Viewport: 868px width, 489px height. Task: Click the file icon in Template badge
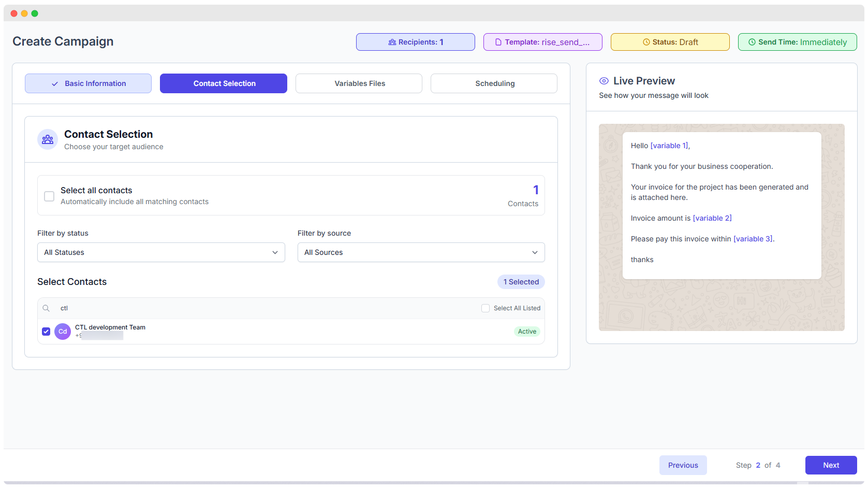click(x=498, y=42)
